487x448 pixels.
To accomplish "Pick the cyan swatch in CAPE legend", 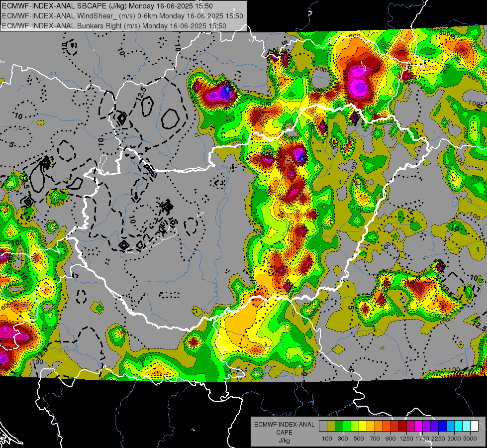I will [459, 426].
